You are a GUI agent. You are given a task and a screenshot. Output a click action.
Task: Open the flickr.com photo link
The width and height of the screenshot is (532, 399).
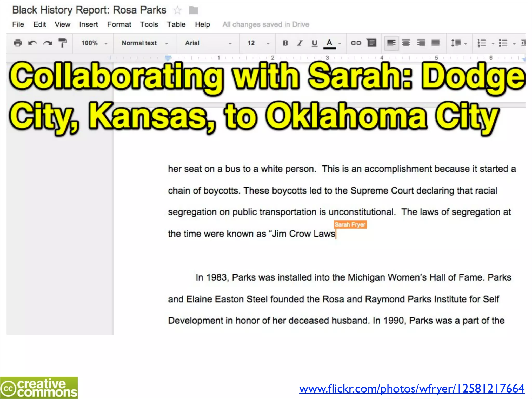point(411,389)
